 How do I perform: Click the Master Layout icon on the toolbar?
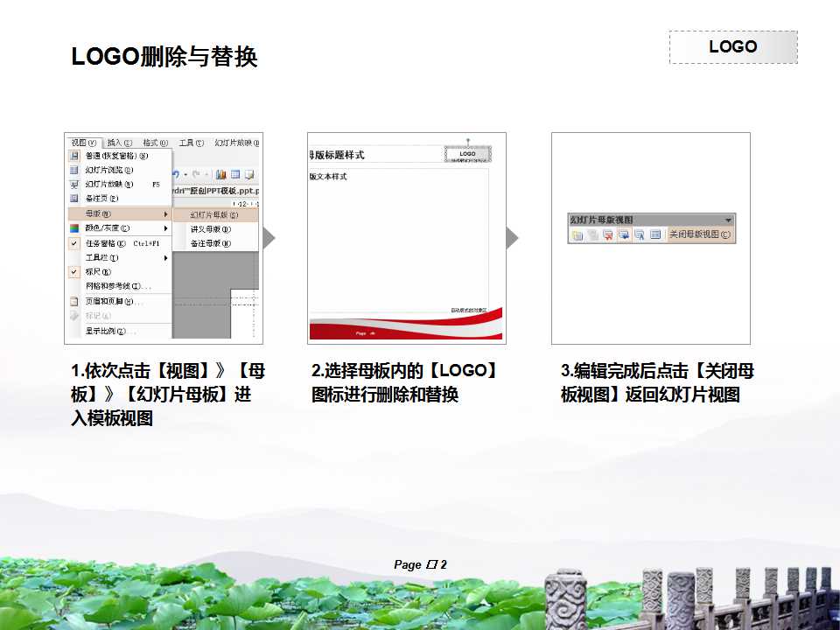pos(657,234)
